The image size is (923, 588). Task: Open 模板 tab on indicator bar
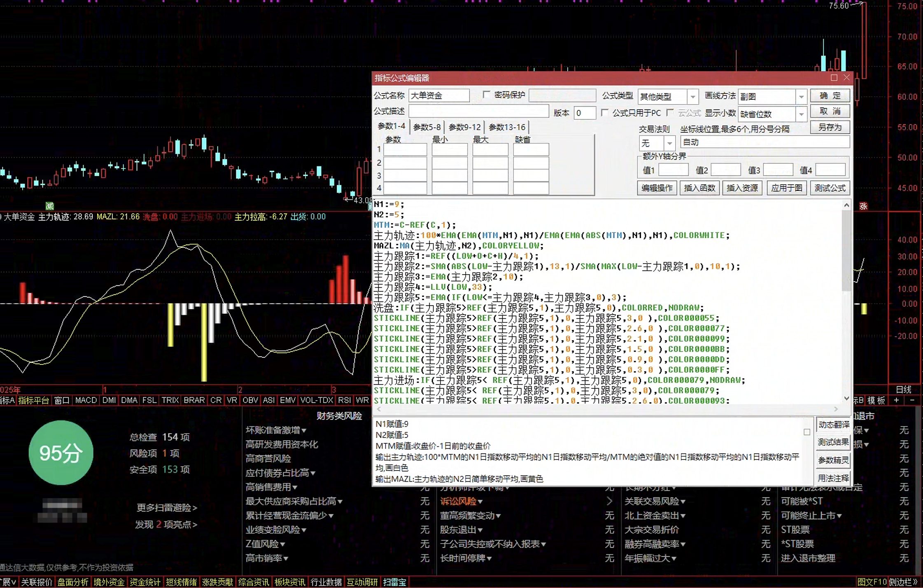pos(876,400)
